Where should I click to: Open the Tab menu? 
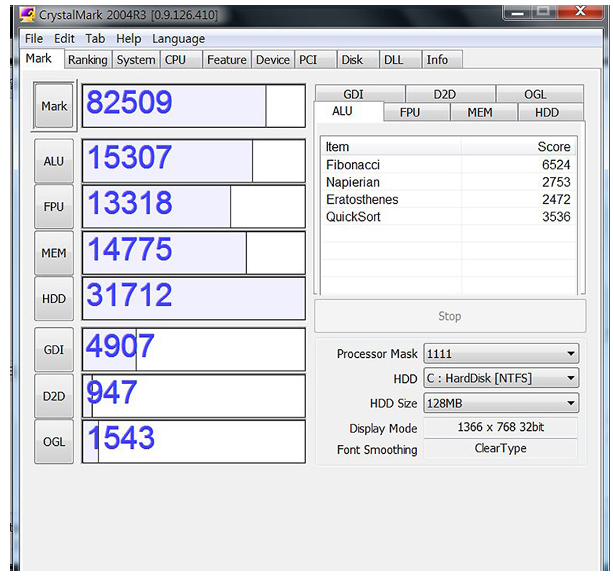click(95, 38)
